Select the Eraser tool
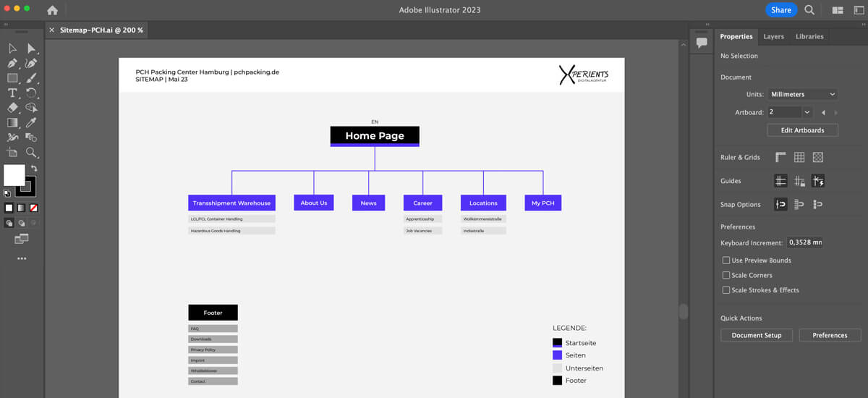 click(x=12, y=108)
